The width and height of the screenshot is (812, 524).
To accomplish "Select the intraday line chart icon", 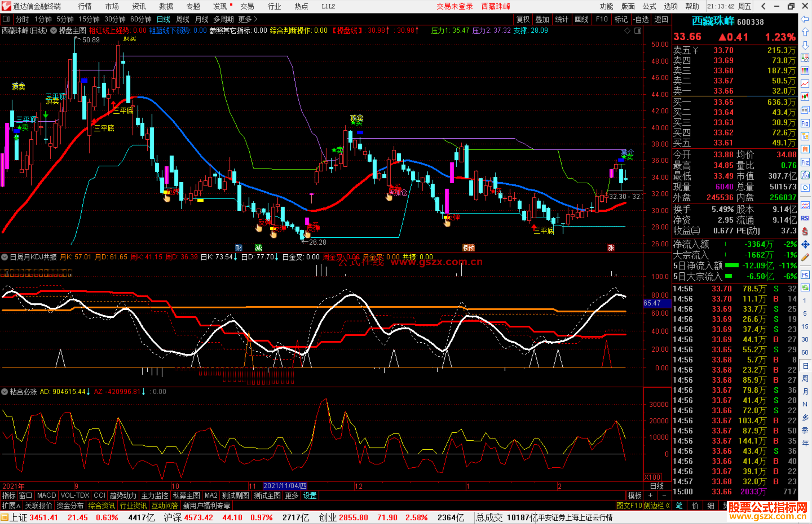I will click(x=805, y=84).
